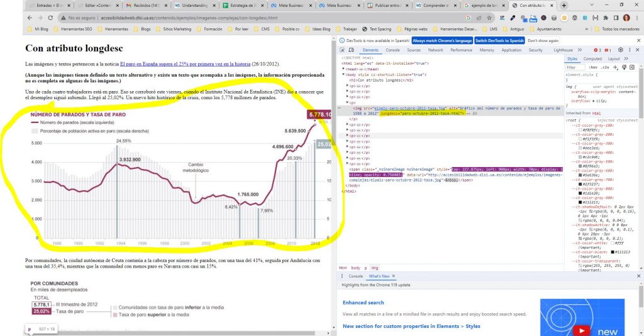Collapse the expanded p element containing the img
The width and height of the screenshot is (644, 336).
pos(347,102)
